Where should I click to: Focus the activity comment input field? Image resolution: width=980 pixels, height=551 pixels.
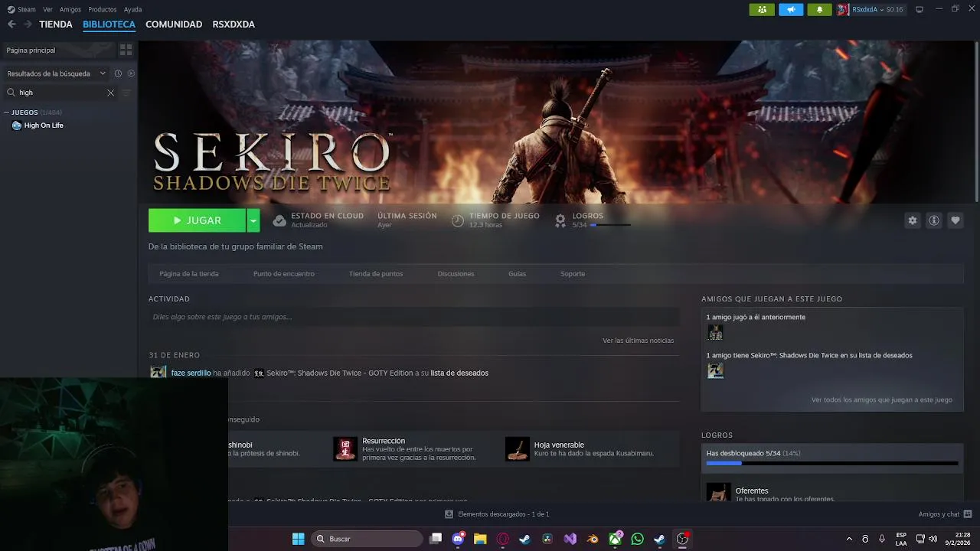coord(414,317)
